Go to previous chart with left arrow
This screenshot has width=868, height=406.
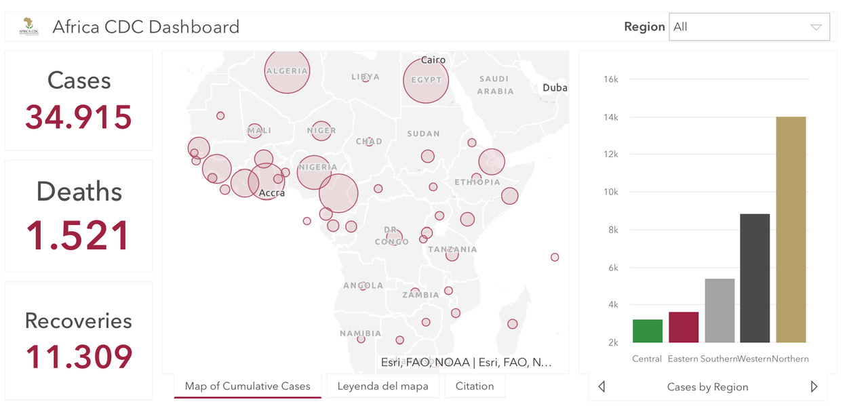click(x=601, y=387)
